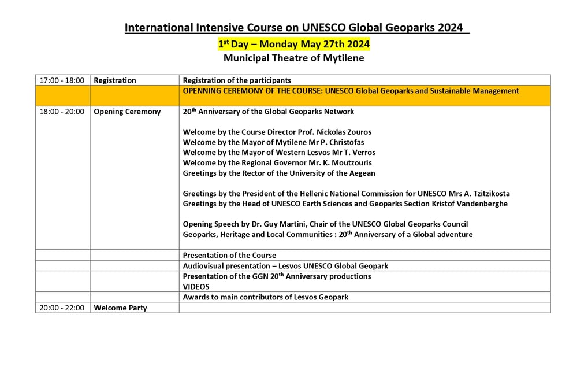Select 'Awards to main contributors of Lesvos Geopark'
The image size is (588, 392).
[266, 297]
